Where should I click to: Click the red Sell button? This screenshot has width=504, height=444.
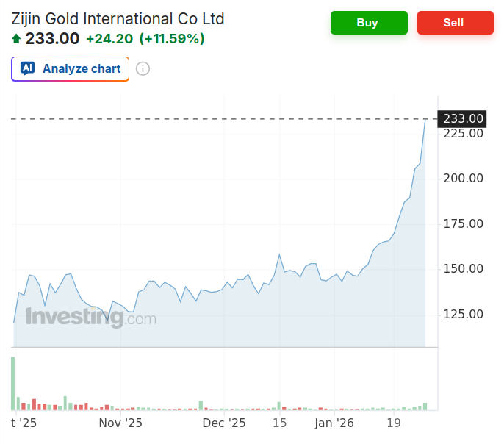coord(456,23)
